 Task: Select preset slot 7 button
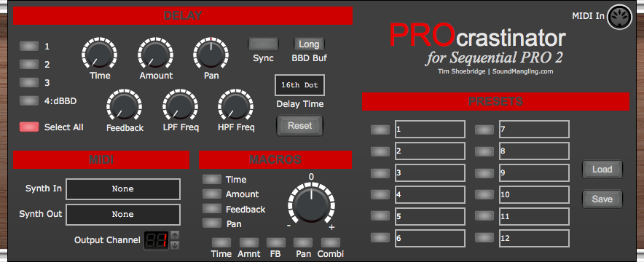(484, 130)
